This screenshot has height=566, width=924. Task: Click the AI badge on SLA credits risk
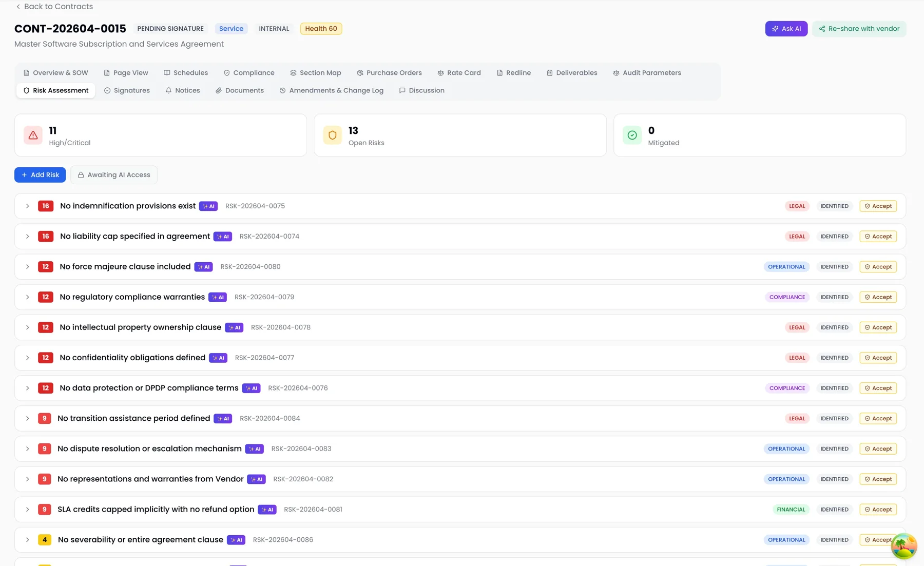tap(267, 510)
